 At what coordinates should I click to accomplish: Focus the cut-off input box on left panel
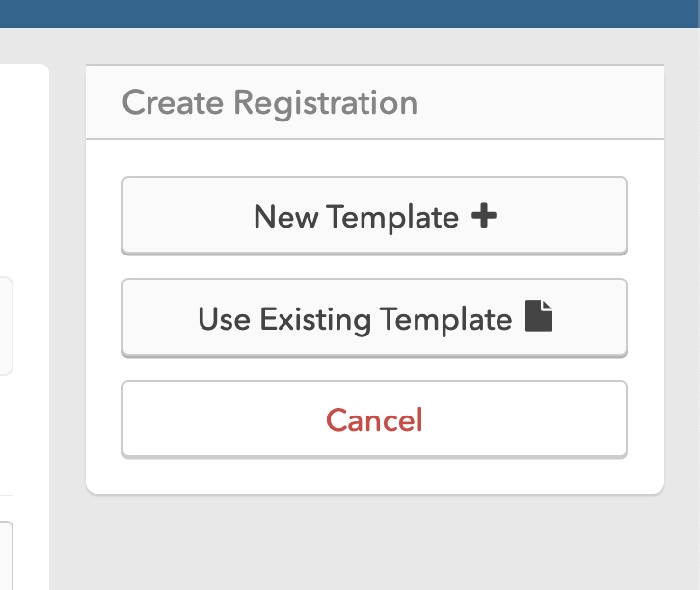tap(6, 326)
